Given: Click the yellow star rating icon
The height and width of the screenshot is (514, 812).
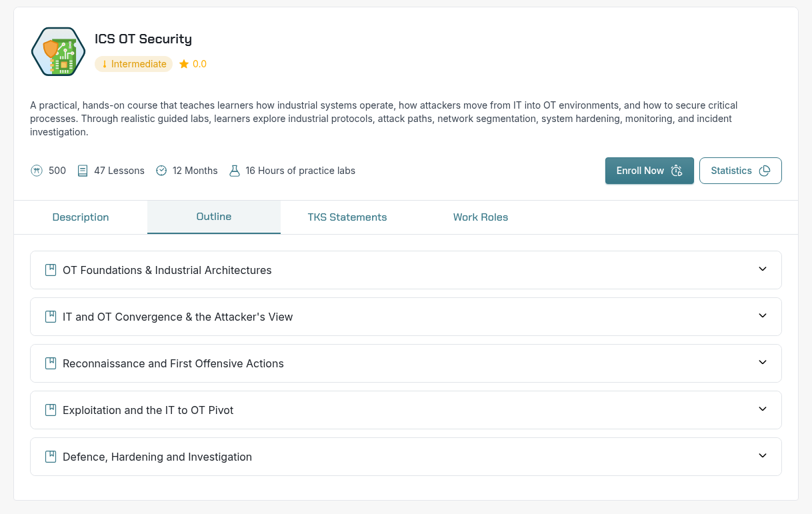Looking at the screenshot, I should click(184, 64).
